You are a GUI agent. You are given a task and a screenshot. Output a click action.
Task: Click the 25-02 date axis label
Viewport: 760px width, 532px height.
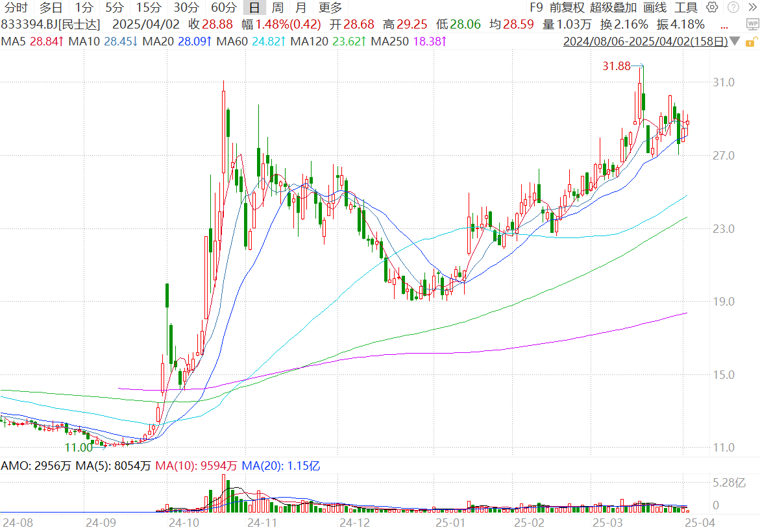coord(530,523)
